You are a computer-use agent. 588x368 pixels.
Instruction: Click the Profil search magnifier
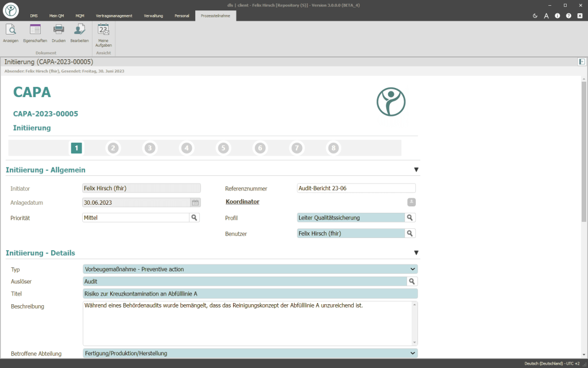pyautogui.click(x=410, y=217)
